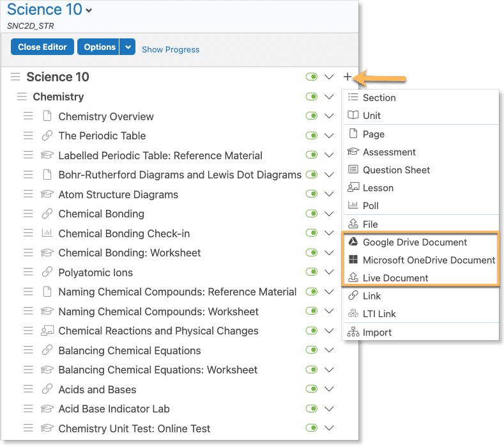Image resolution: width=504 pixels, height=447 pixels.
Task: Toggle visibility of the Chemistry unit
Action: 312,97
